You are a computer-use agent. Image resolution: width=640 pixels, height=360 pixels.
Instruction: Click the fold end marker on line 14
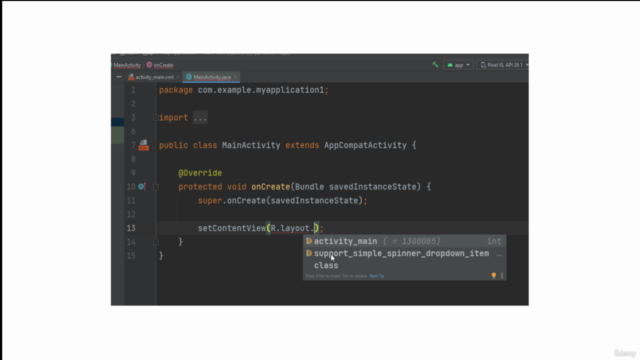[x=156, y=242]
